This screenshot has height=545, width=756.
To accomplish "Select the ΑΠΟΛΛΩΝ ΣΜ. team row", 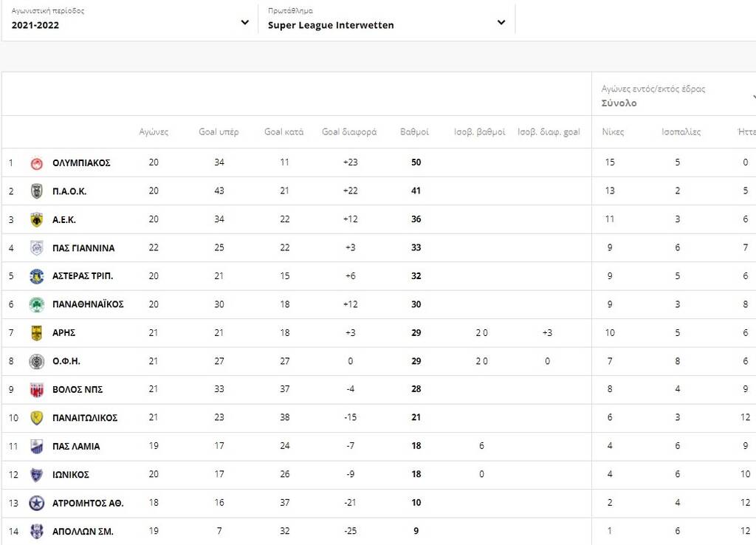I will click(x=379, y=531).
